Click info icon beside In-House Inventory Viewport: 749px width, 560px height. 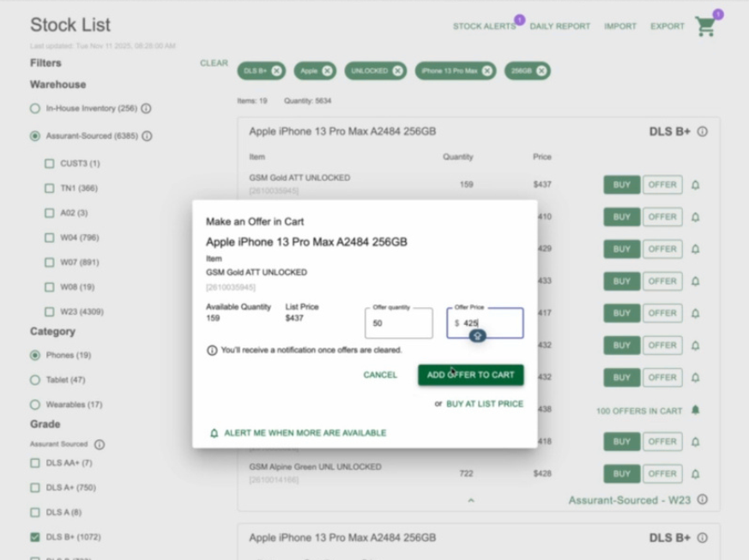pos(146,109)
